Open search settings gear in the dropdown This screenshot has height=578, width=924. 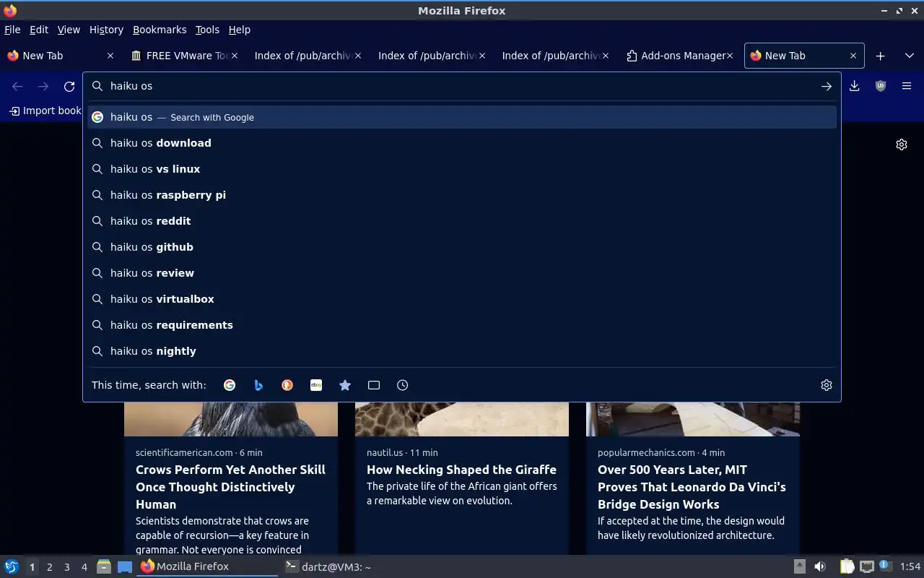click(x=827, y=385)
